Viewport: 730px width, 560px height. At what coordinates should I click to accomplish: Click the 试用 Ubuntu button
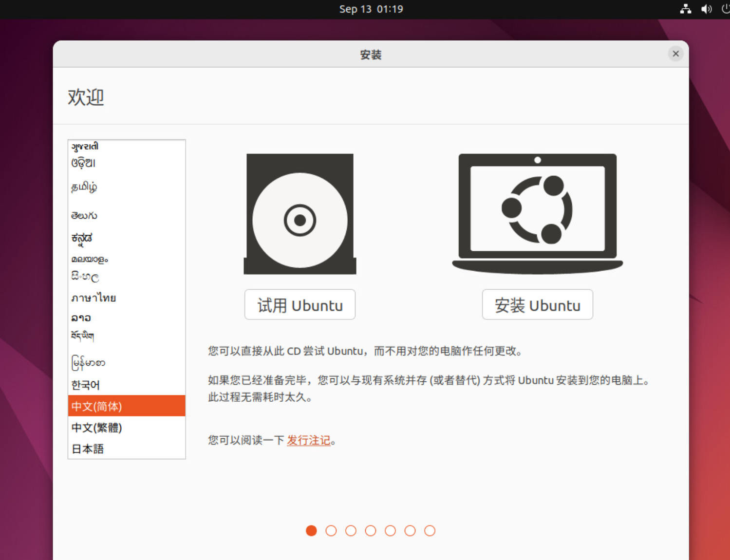coord(300,305)
